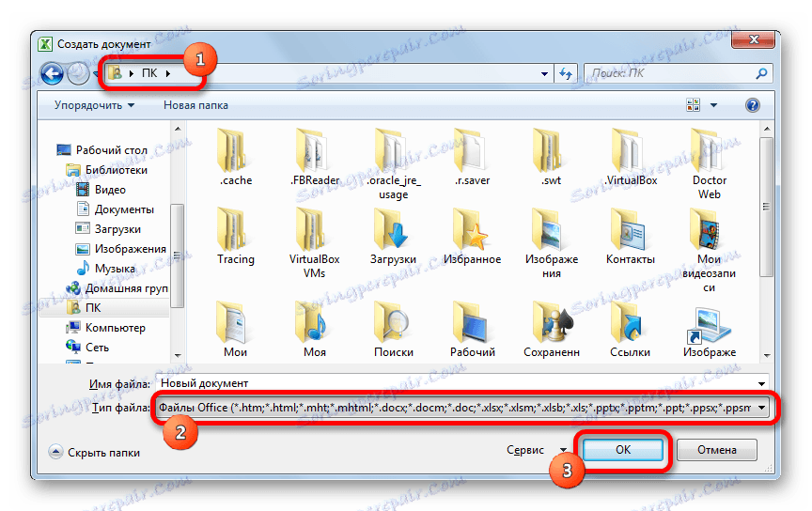Screen dimensions: 812x511
Task: Open the Ссылки folder
Action: 631,330
